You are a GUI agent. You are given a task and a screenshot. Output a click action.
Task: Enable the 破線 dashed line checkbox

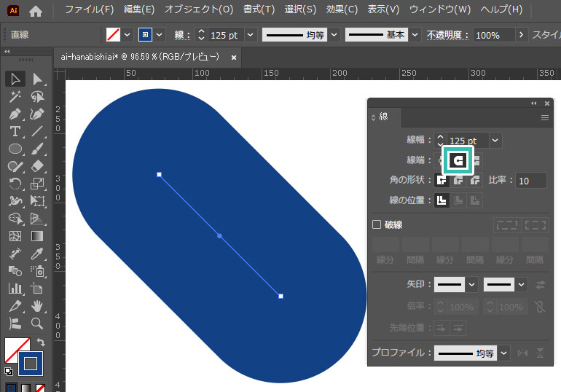[377, 225]
